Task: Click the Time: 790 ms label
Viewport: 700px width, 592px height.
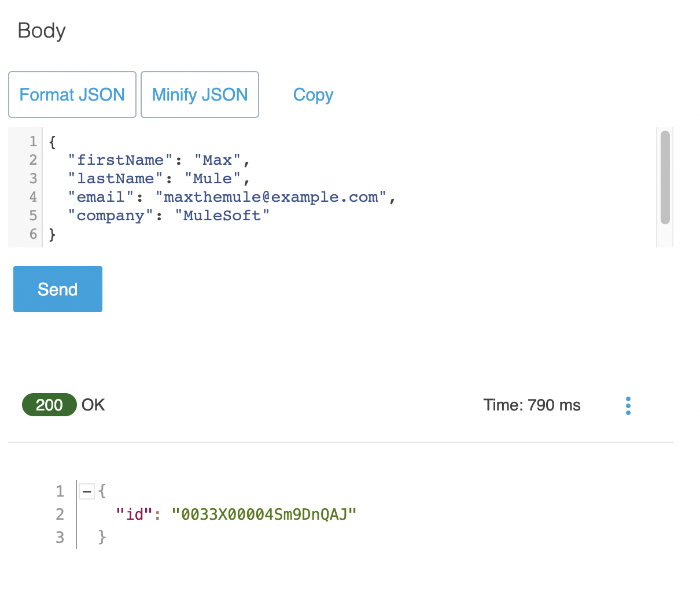Action: pos(532,405)
